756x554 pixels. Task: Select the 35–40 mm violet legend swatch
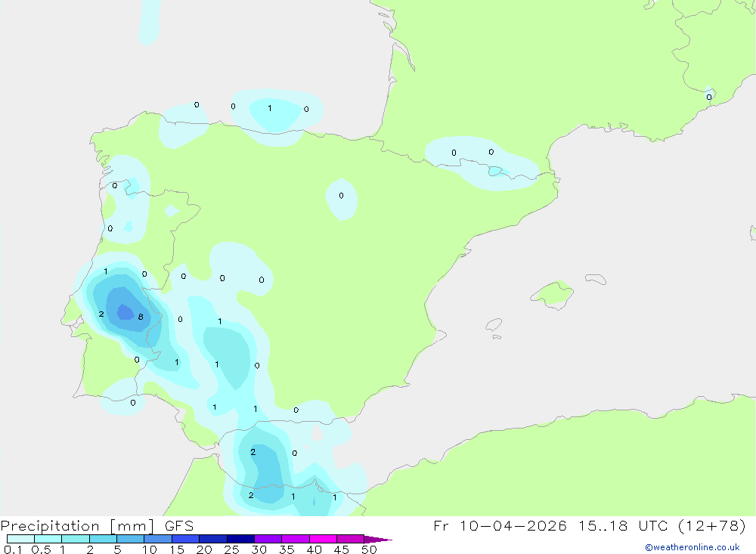tap(296, 539)
